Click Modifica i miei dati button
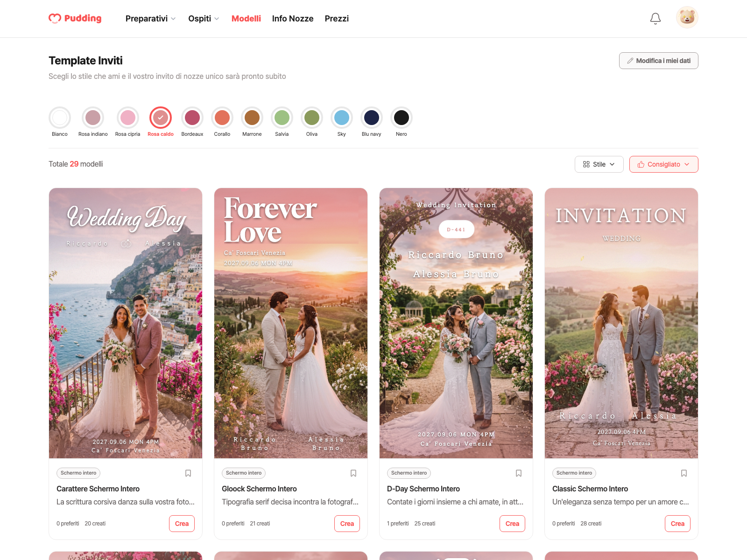The image size is (747, 560). point(659,61)
